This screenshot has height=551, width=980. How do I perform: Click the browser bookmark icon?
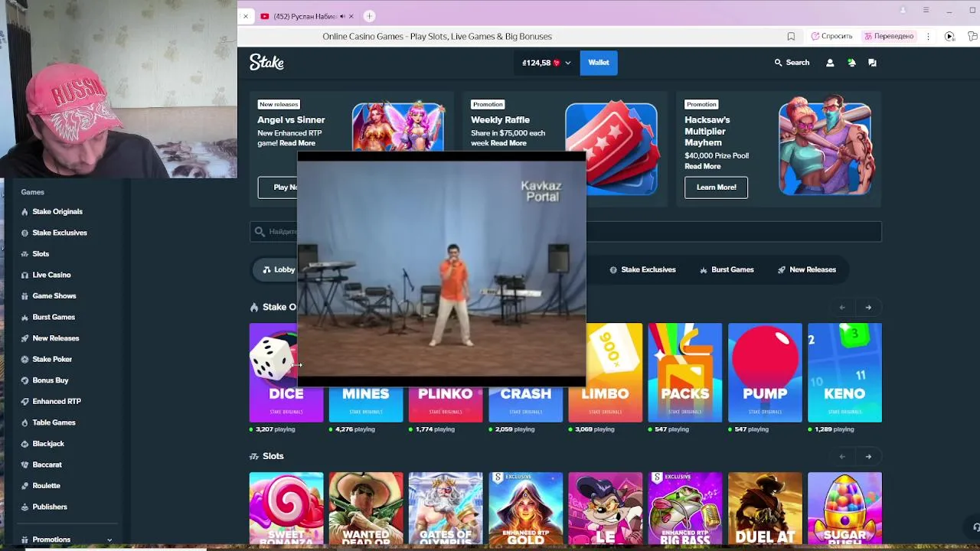click(x=791, y=36)
